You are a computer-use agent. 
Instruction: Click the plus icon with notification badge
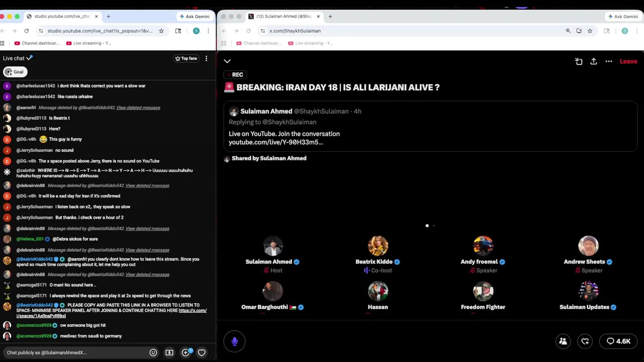[x=186, y=352]
